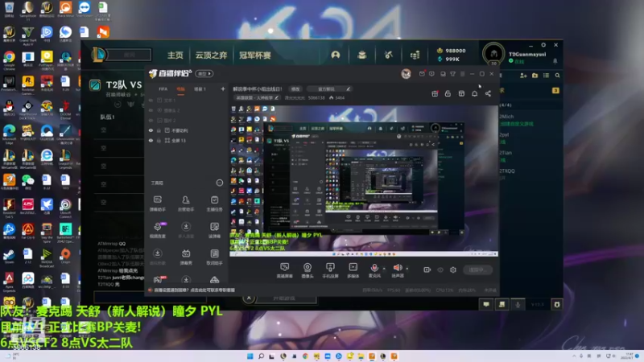Click the notification bell in the streaming app
This screenshot has height=362, width=644.
point(474,93)
